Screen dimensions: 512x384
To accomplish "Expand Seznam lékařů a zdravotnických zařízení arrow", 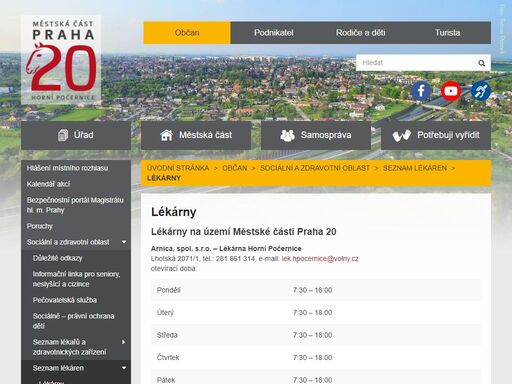I will click(x=124, y=342).
